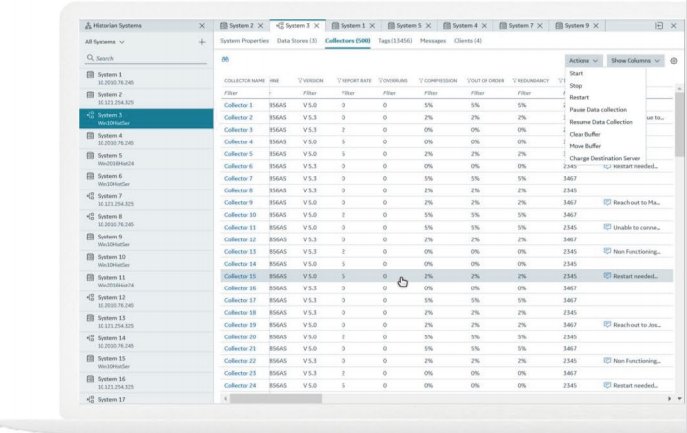Click the horizontal scrollbar thumb under table
The image size is (687, 433).
[x=276, y=398]
